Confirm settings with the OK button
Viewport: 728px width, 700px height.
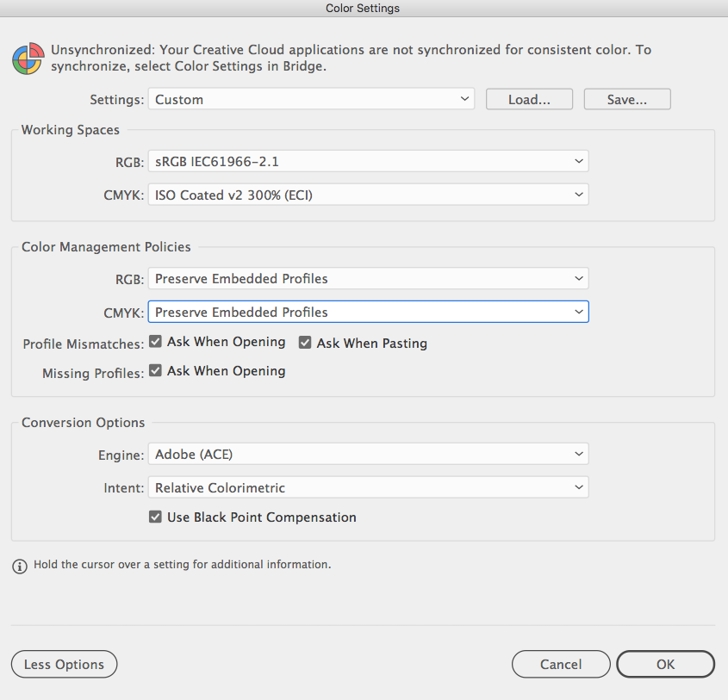click(x=665, y=665)
